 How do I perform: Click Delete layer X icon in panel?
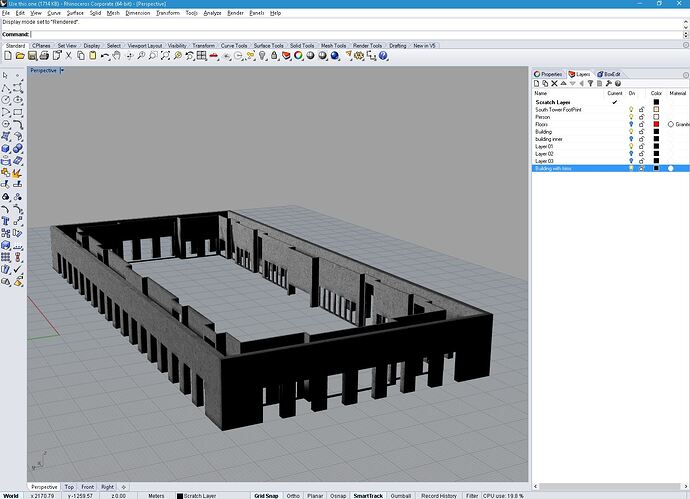(554, 84)
